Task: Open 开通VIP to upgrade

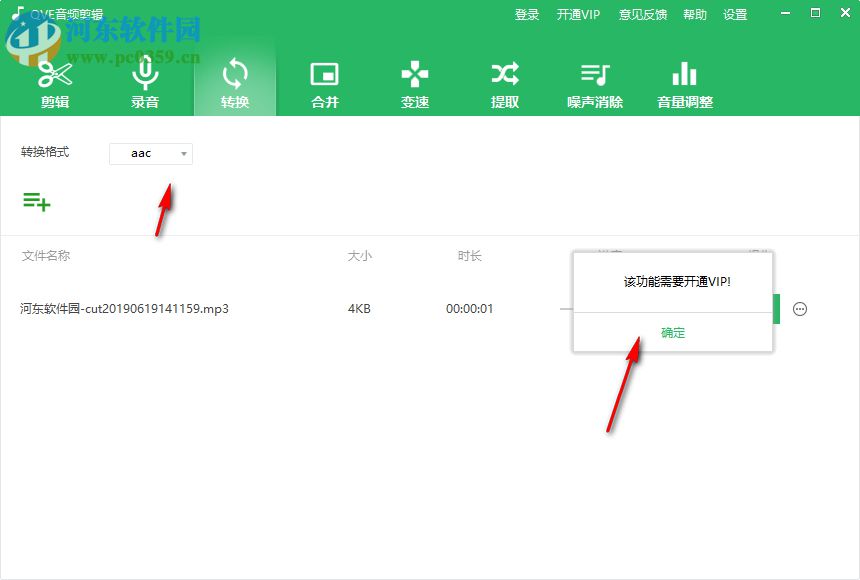Action: (578, 14)
